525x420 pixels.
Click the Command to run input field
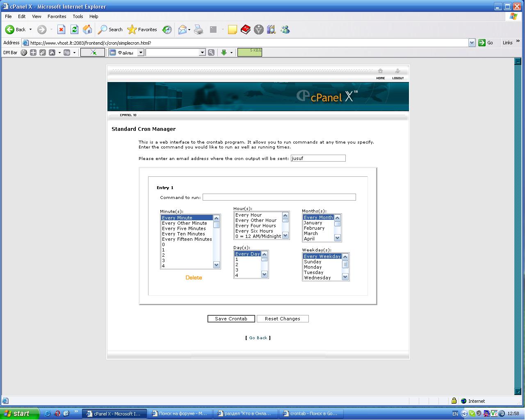[279, 197]
